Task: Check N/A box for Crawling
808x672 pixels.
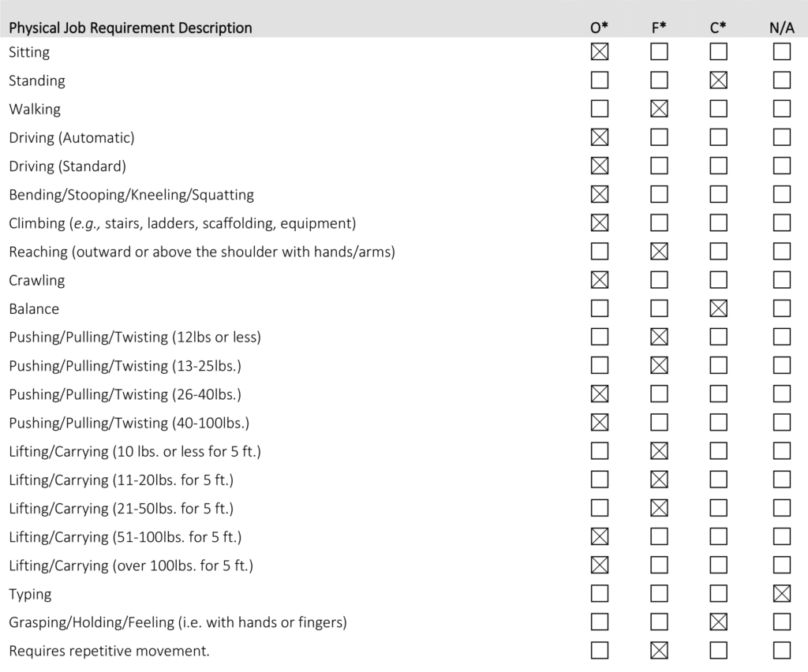Action: 781,280
